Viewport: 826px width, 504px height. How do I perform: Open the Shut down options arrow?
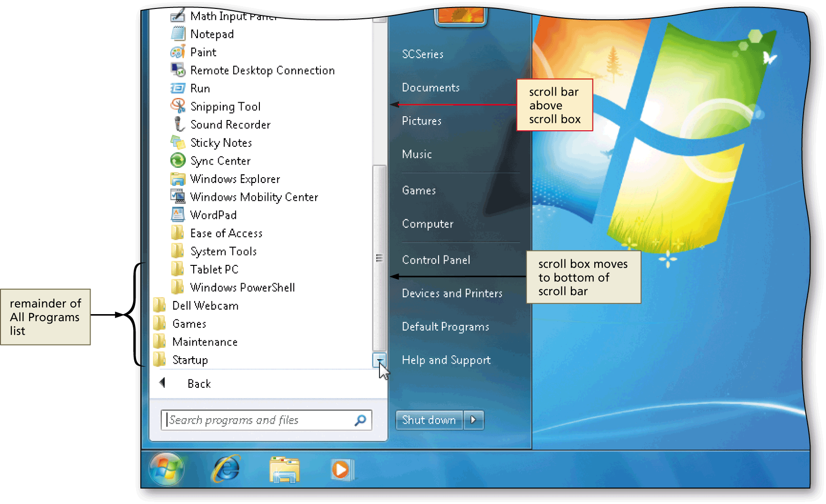pyautogui.click(x=474, y=420)
